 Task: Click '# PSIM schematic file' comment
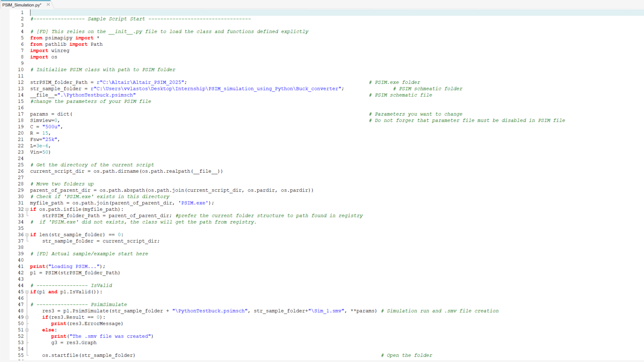point(400,95)
